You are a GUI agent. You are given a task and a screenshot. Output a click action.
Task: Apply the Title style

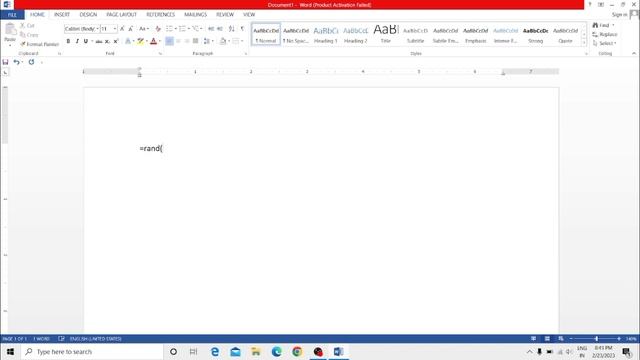(385, 34)
